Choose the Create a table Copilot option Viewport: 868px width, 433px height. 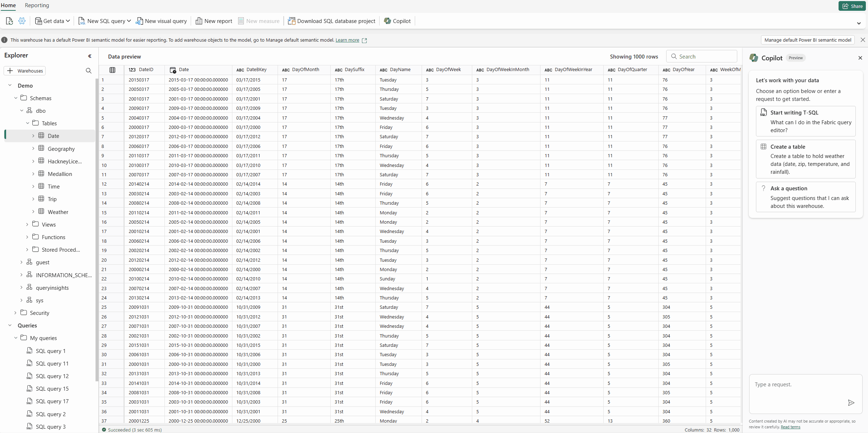(806, 159)
